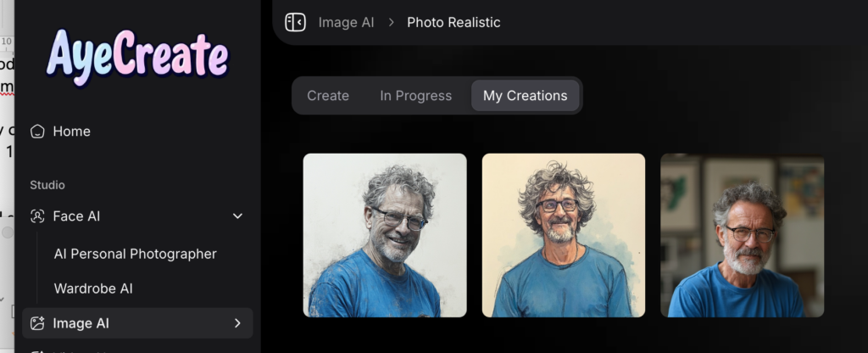Click the AyeCreate logo
Image resolution: width=868 pixels, height=353 pixels.
click(137, 57)
